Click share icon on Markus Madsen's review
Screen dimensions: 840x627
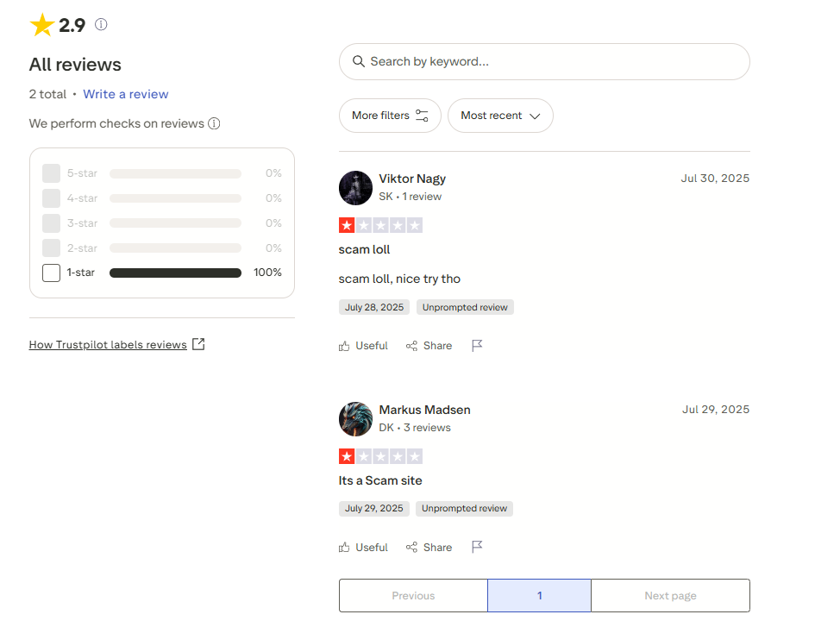[411, 548]
